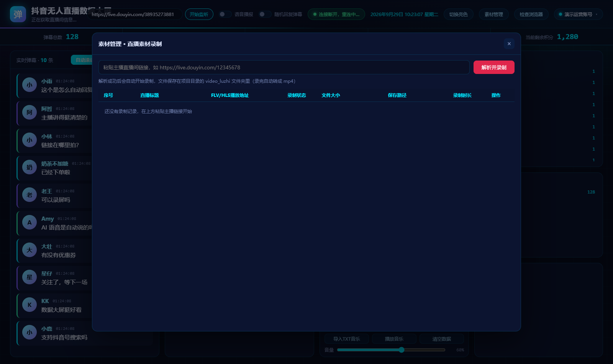The height and width of the screenshot is (364, 613).
Task: Click 大壮's avatar icon
Action: point(30,250)
